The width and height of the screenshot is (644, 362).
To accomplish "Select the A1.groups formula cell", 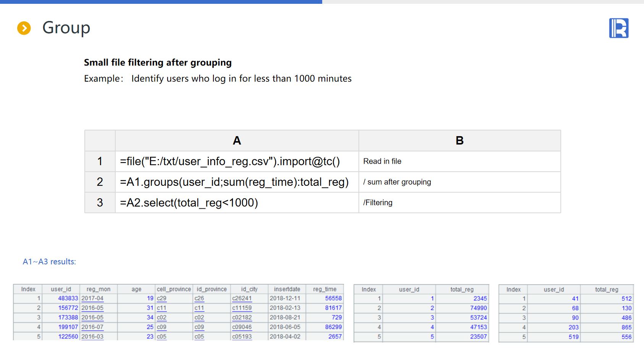I will pyautogui.click(x=237, y=182).
